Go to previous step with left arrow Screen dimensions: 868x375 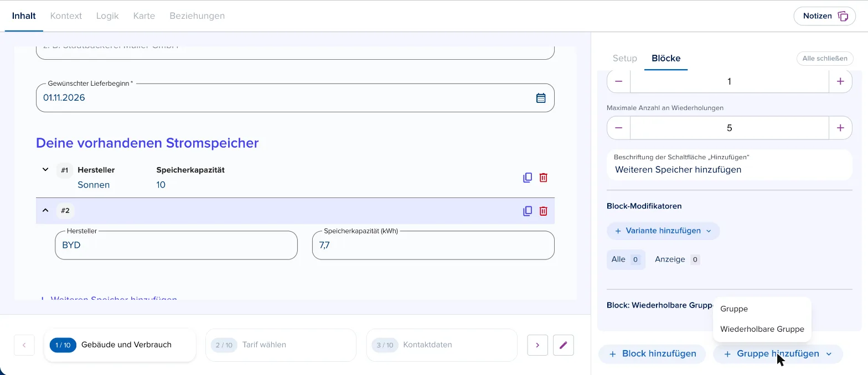[24, 345]
